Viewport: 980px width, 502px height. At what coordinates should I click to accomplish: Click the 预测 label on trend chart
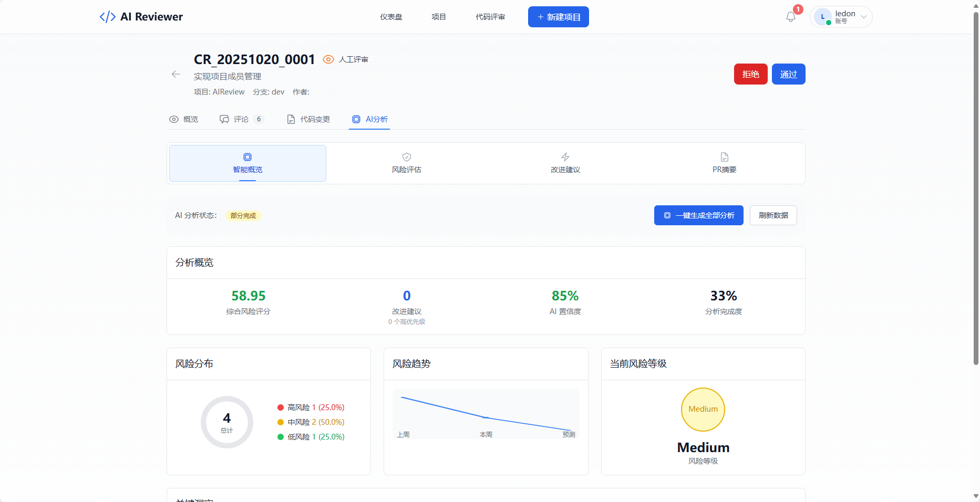tap(569, 435)
